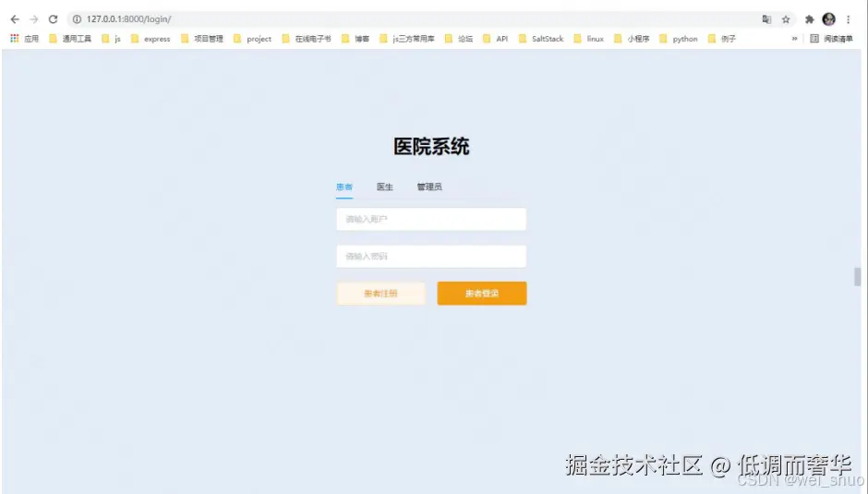Show more bookmarks with the double chevron

(x=794, y=39)
